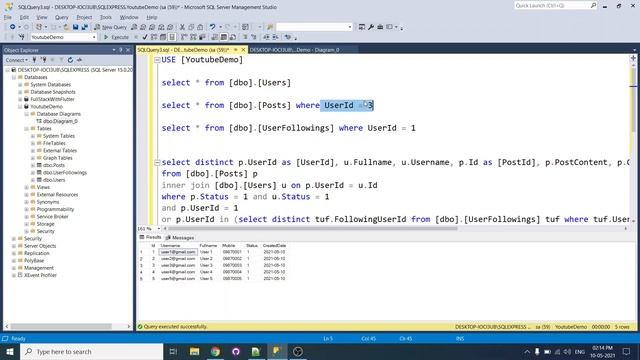Collapse the YoutubeDemo database node

tap(20, 107)
